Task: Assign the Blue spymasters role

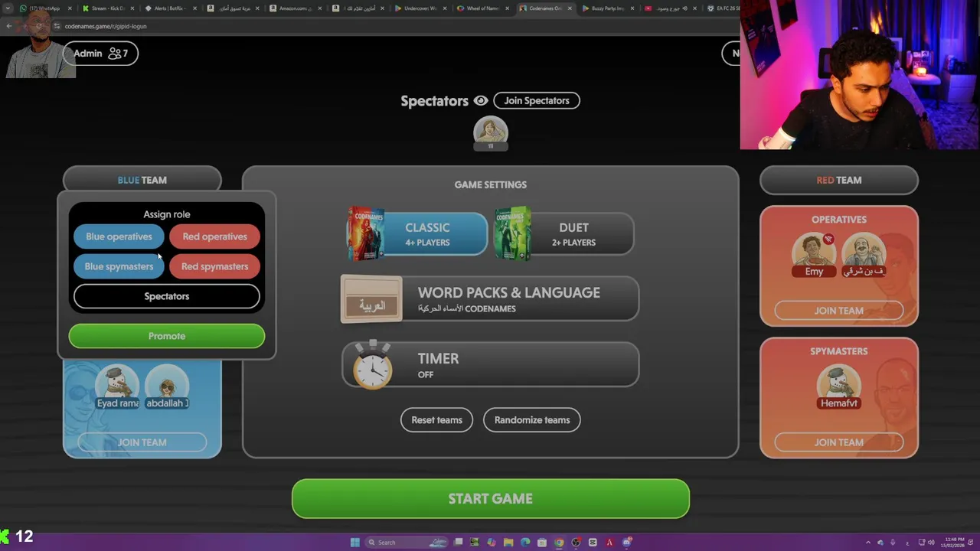Action: tap(119, 266)
